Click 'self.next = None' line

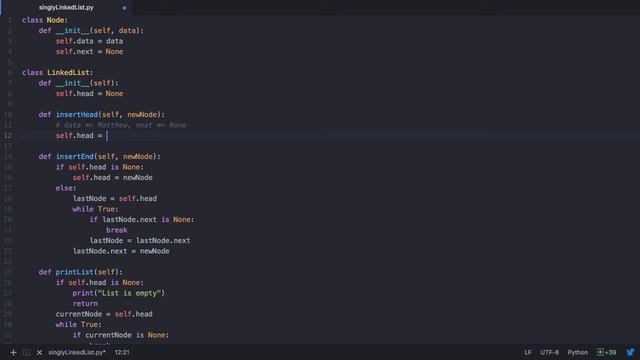point(89,52)
